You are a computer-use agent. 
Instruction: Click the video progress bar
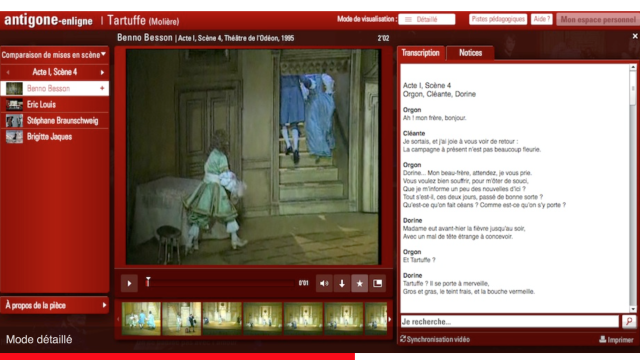point(220,283)
